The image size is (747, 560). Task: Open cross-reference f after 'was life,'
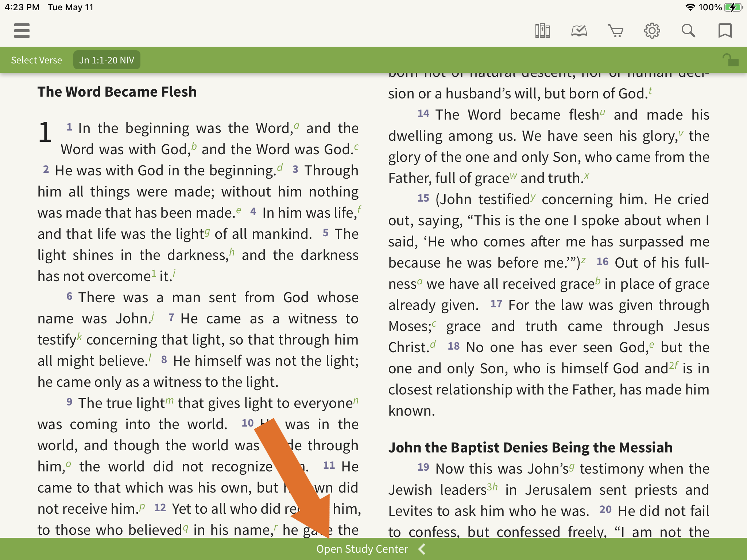[359, 210]
